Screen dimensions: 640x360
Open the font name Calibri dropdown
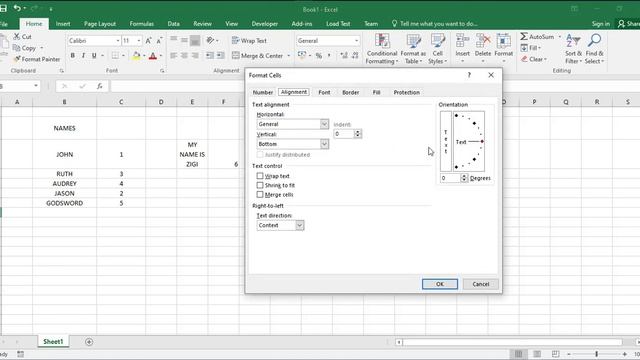[x=118, y=41]
